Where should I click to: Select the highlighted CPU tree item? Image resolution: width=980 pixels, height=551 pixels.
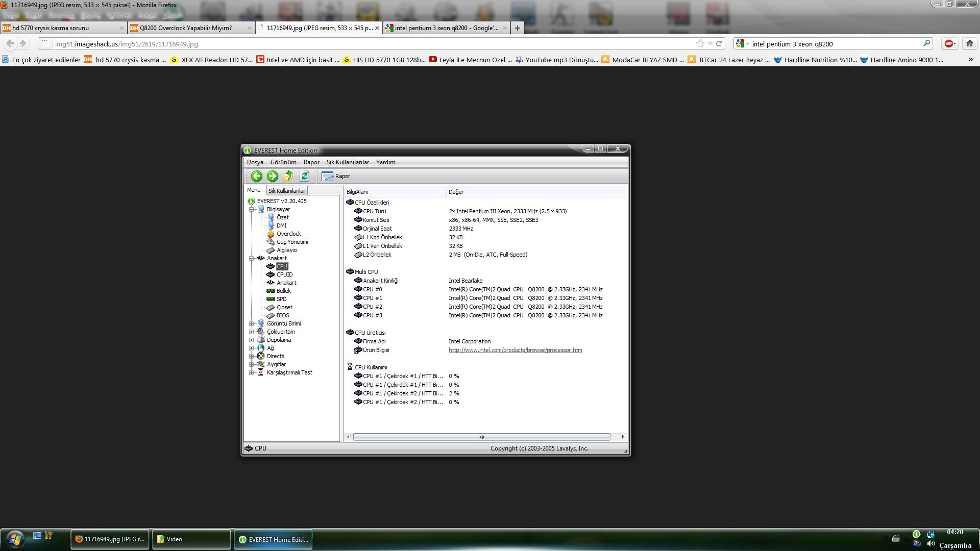282,266
